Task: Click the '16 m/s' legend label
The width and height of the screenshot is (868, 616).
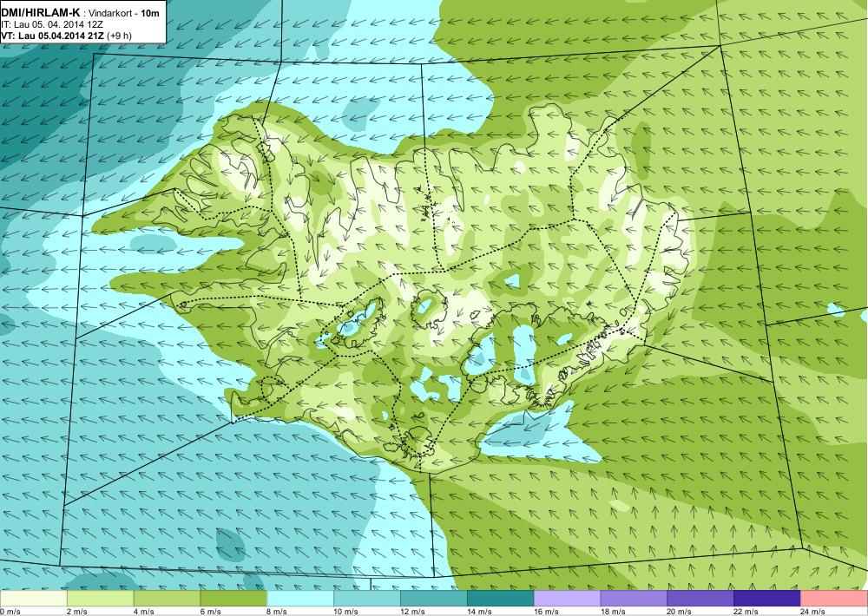Action: 546,612
